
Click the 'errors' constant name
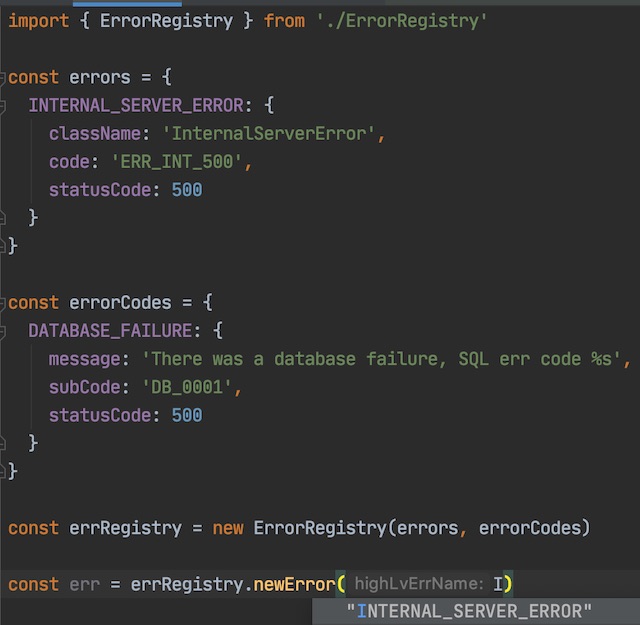100,77
